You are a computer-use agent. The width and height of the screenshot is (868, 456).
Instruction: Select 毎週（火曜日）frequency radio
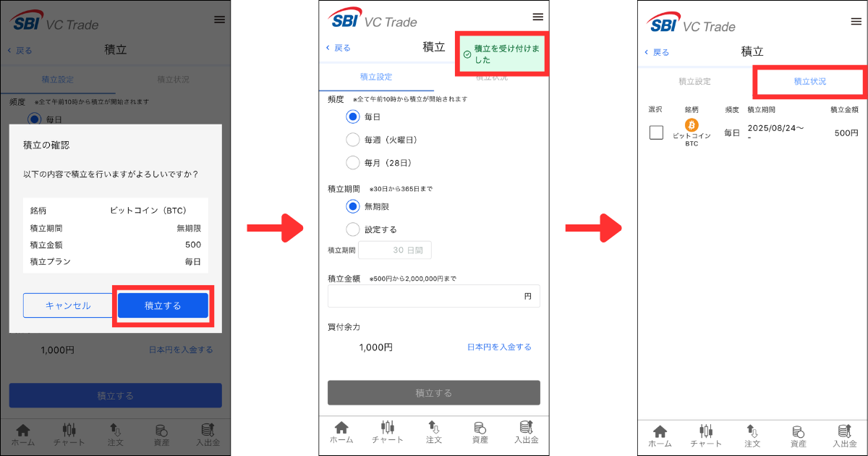tap(353, 140)
